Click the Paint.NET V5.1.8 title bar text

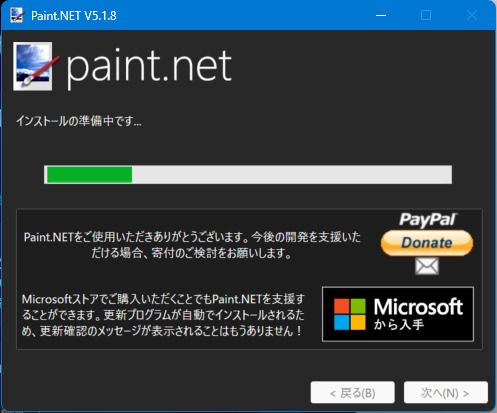coord(74,16)
